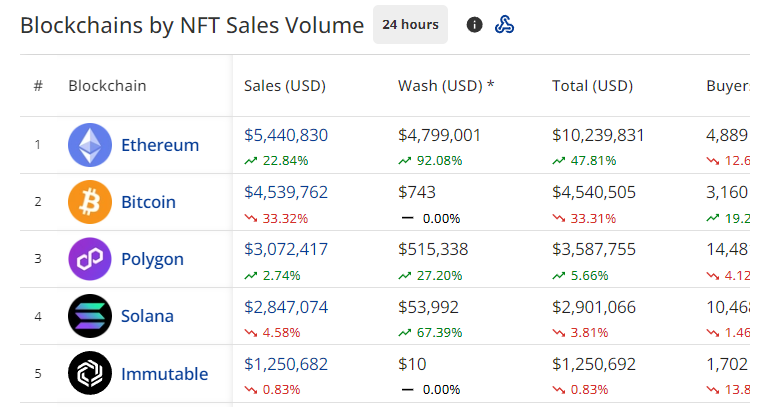This screenshot has height=407, width=769.
Task: Click the Blockchains by NFT Sales Volume title
Action: point(192,25)
